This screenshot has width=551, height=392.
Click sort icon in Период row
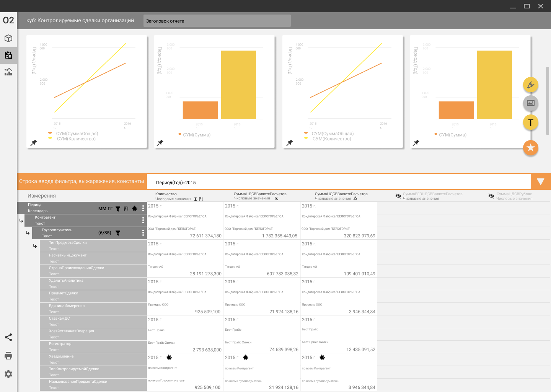126,209
